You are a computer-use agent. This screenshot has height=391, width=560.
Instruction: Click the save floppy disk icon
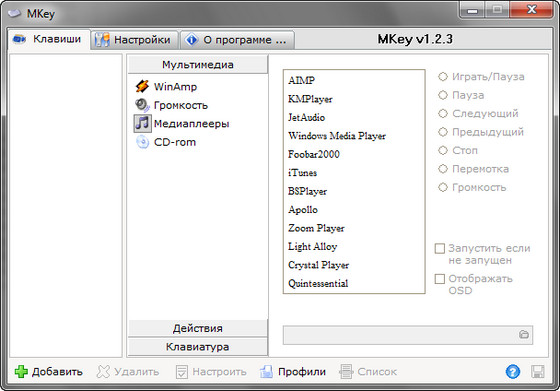coord(538,372)
